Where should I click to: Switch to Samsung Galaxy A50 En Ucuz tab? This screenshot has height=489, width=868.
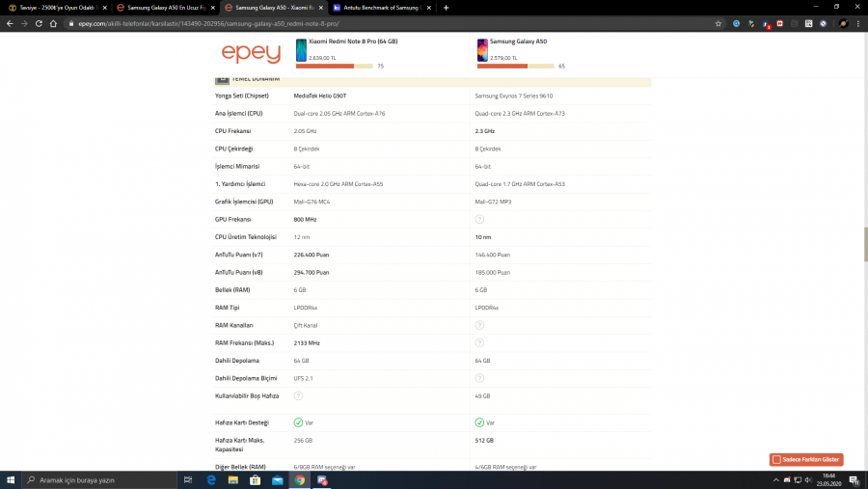click(x=165, y=8)
